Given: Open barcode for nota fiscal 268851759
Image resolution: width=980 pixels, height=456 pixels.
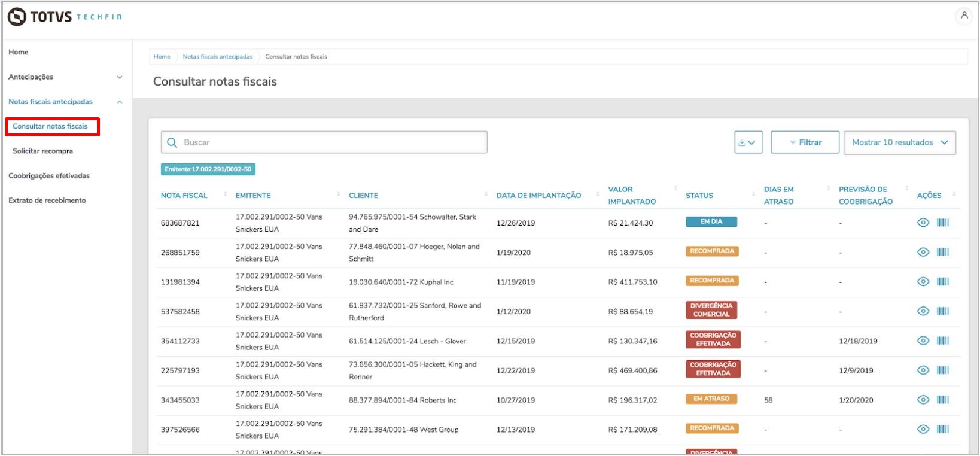Looking at the screenshot, I should [x=943, y=252].
